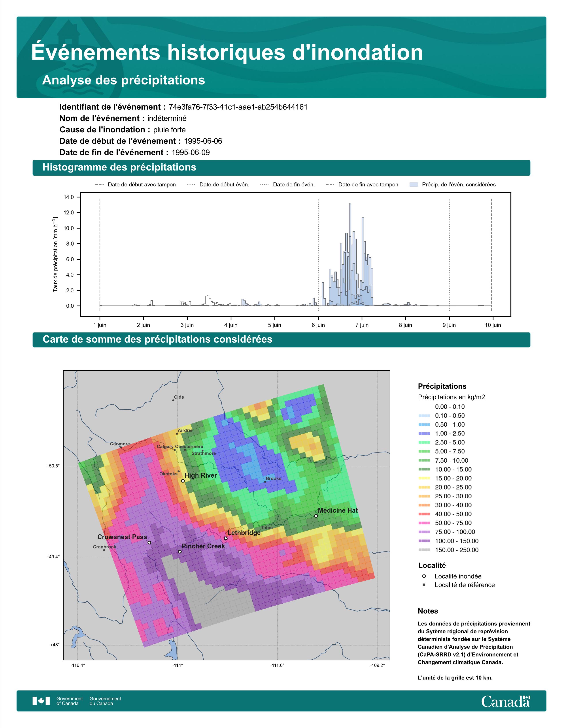Screen dimensions: 563x728
Task: Click the Localité inondée legend symbol
Action: pyautogui.click(x=424, y=576)
